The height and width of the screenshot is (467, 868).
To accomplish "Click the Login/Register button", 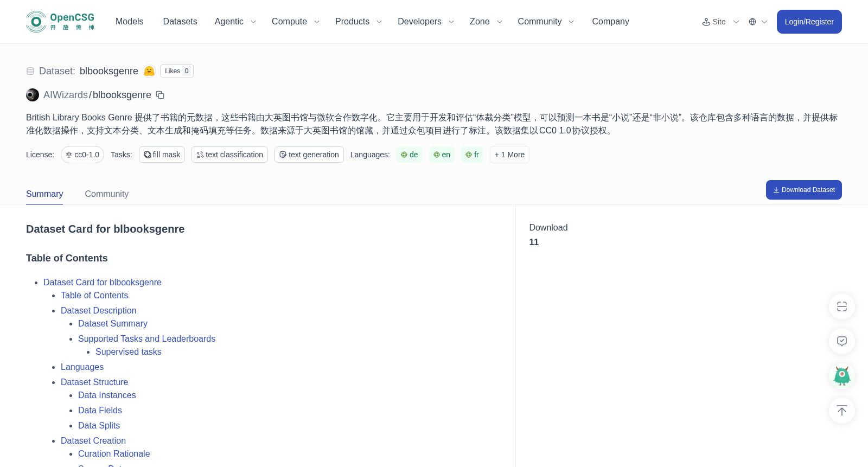I will pyautogui.click(x=809, y=22).
